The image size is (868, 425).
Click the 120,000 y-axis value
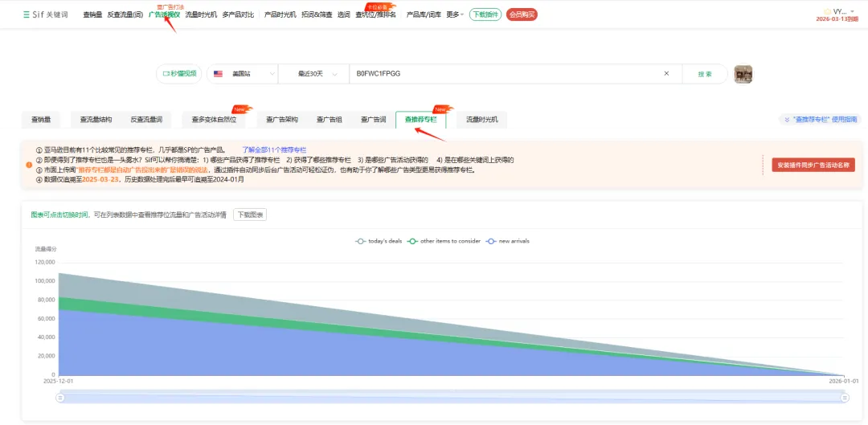point(45,262)
